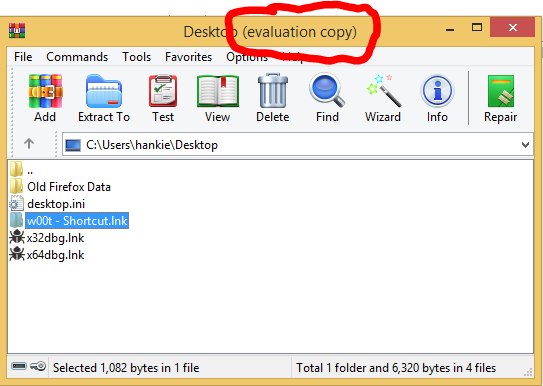Maximize the WinRAR window

(x=477, y=27)
